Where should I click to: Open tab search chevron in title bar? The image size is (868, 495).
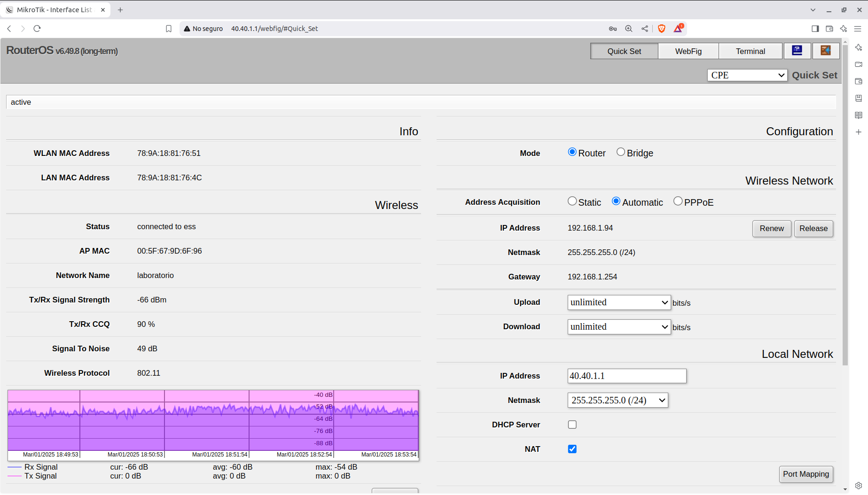(813, 9)
